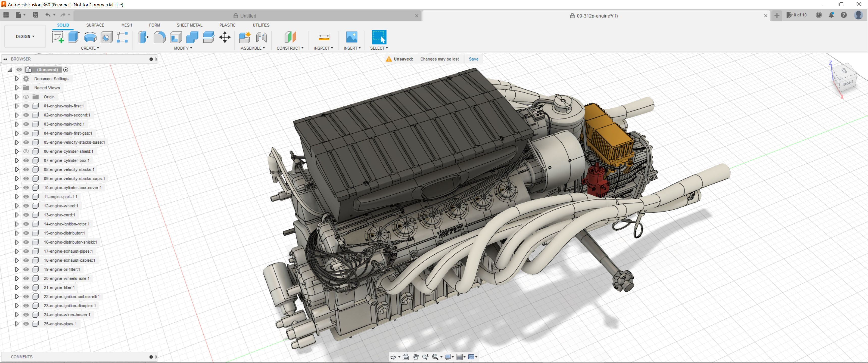Image resolution: width=868 pixels, height=363 pixels.
Task: Click the Extrude tool icon
Action: coord(74,37)
